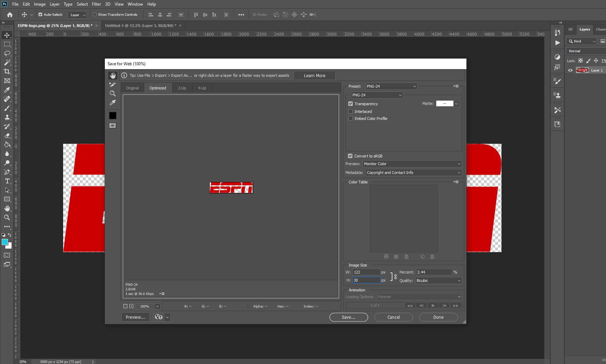The width and height of the screenshot is (606, 364).
Task: Toggle the Auto-Select checkbox
Action: click(40, 15)
